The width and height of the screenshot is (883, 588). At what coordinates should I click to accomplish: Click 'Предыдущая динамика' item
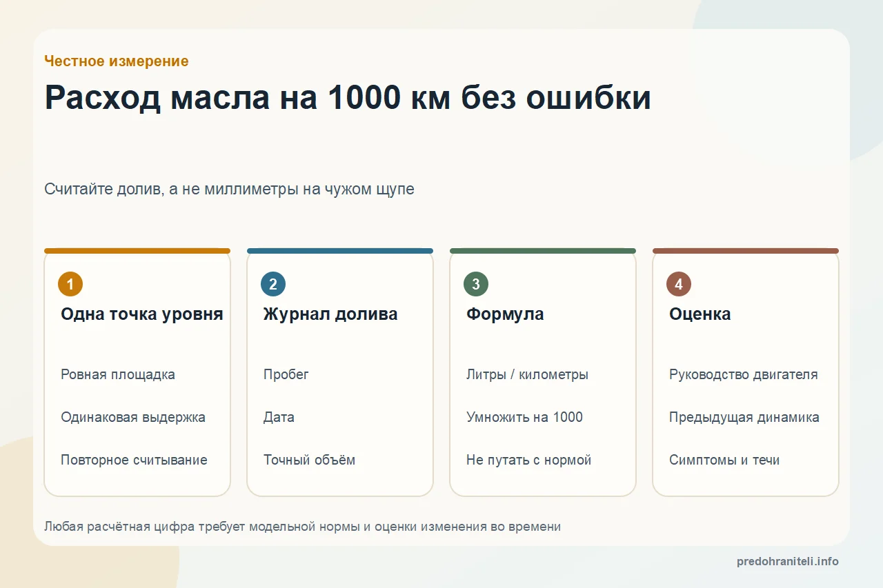[x=744, y=417]
